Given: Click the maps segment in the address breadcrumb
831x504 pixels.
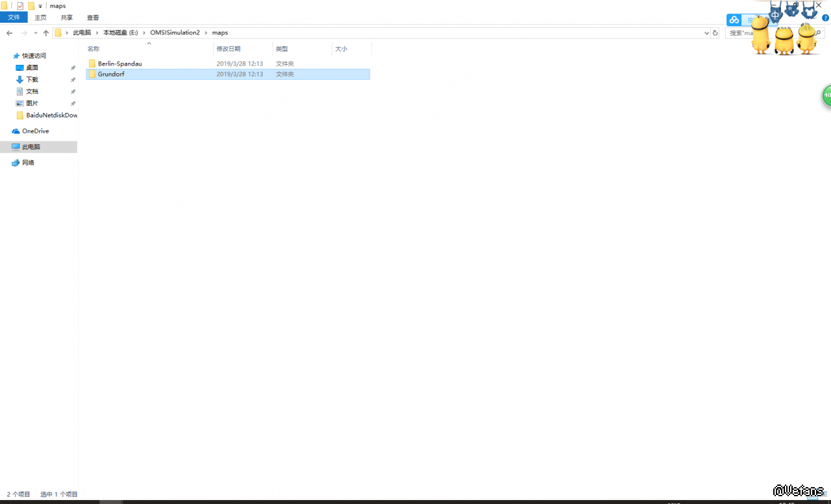Looking at the screenshot, I should click(x=220, y=32).
